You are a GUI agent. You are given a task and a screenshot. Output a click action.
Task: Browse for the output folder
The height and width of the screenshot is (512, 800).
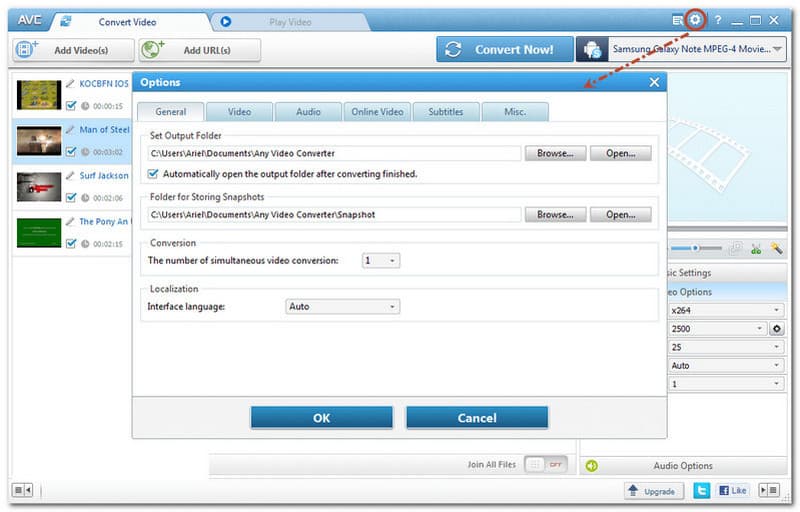coord(555,153)
